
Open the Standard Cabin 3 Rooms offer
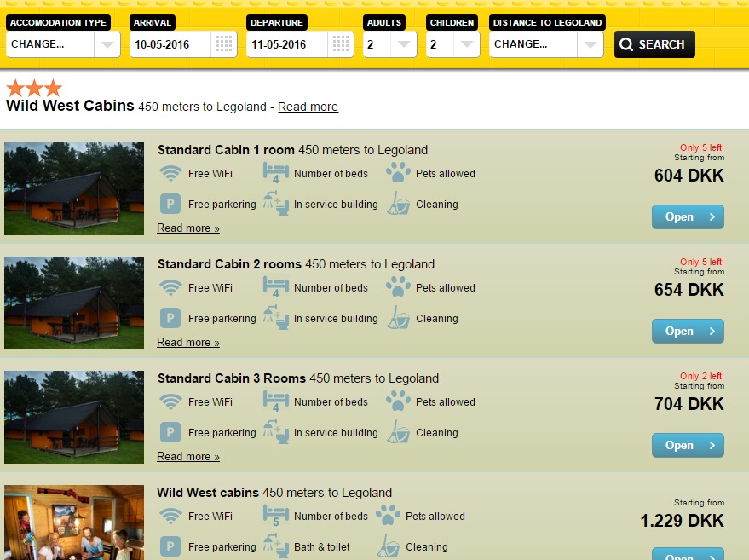688,445
